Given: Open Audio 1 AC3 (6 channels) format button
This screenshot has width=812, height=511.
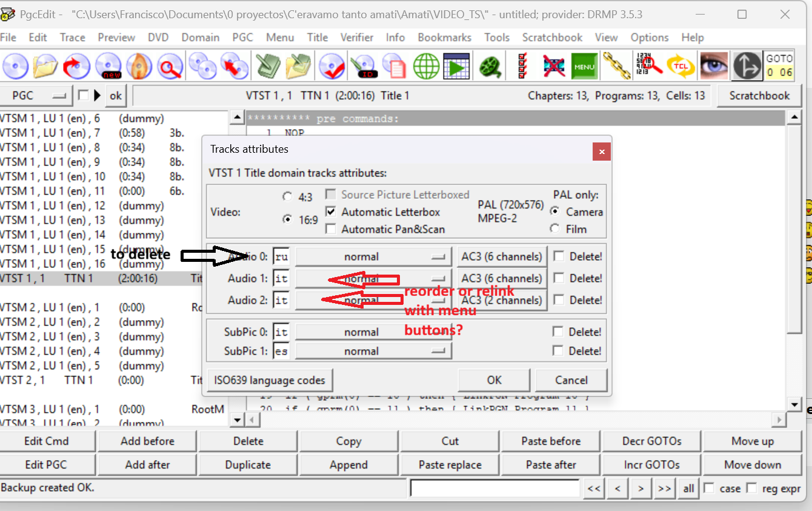Looking at the screenshot, I should pos(502,278).
